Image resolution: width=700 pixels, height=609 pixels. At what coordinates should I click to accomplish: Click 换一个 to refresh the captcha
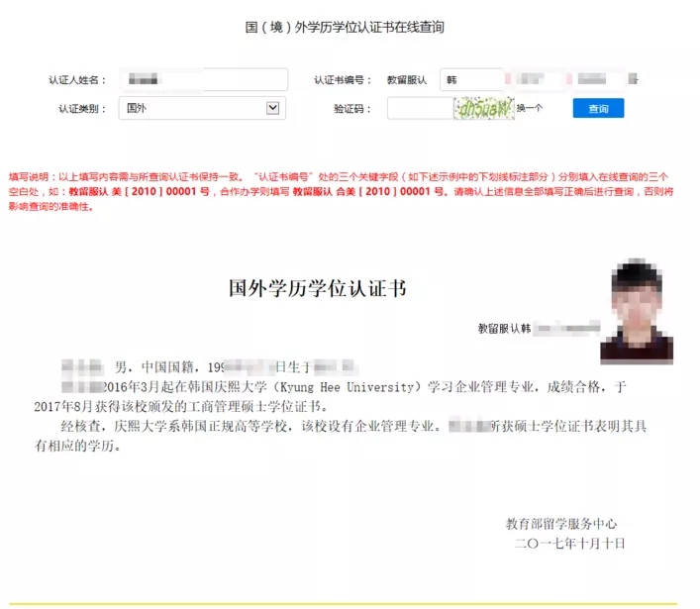coord(530,108)
